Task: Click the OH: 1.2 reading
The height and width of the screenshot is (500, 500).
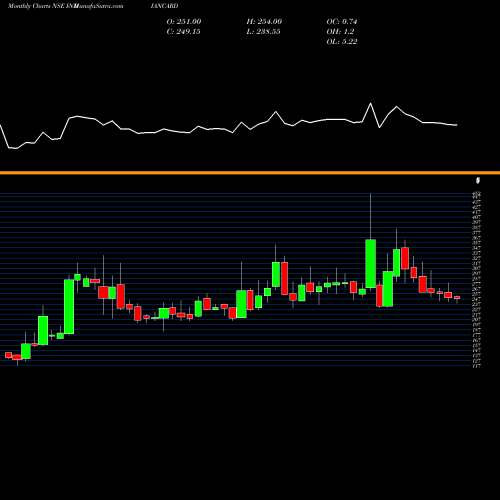Action: click(x=340, y=32)
